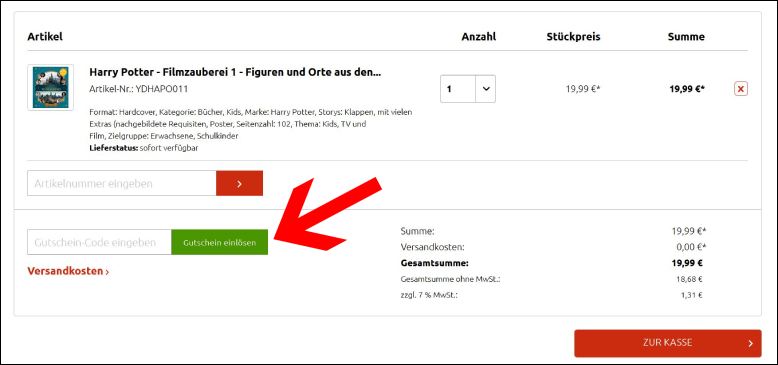Click the Gesamtsumme: label
778x365 pixels.
434,263
